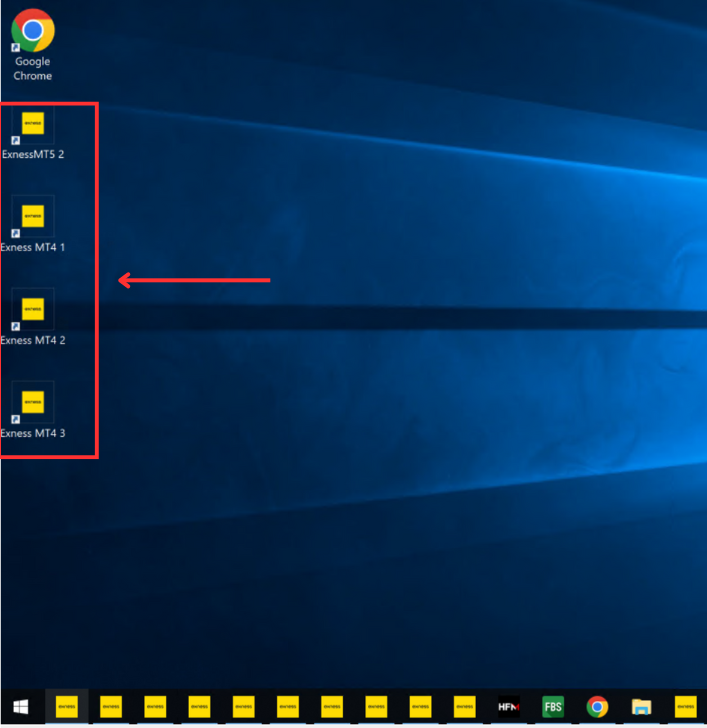Switch to the sixth Exness taskbar window
Image resolution: width=707 pixels, height=728 pixels.
tap(287, 707)
